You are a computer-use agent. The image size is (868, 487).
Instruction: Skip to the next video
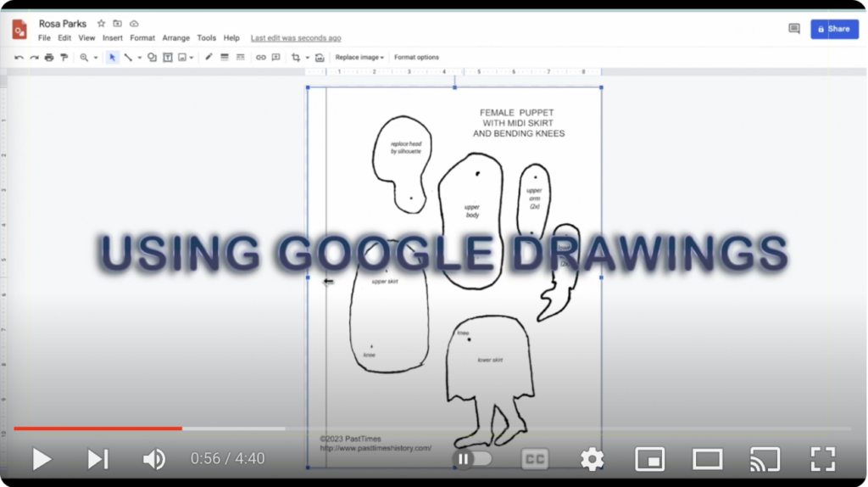(97, 459)
